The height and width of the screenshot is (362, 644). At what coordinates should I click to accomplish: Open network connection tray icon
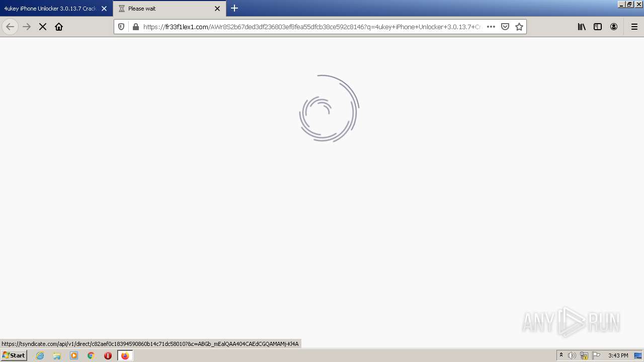pos(584,355)
